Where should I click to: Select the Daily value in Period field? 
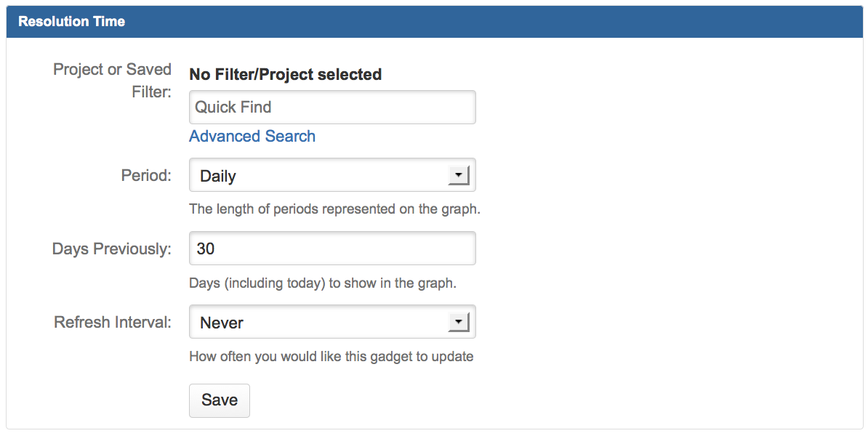click(218, 177)
